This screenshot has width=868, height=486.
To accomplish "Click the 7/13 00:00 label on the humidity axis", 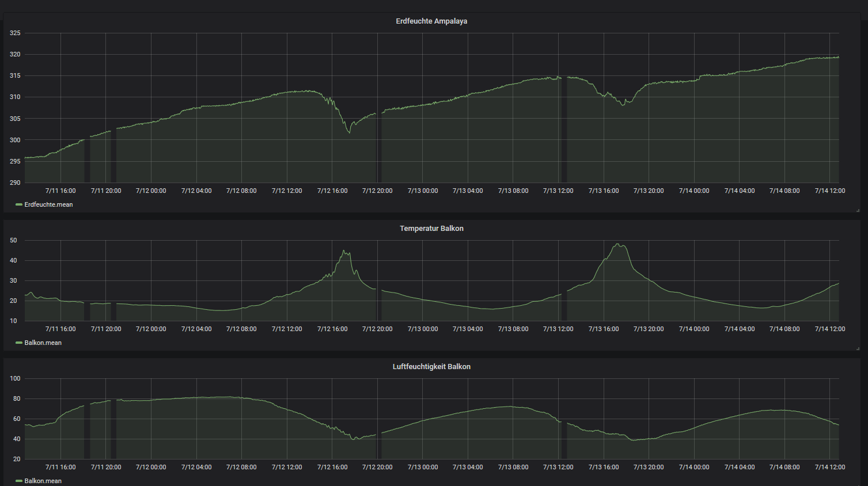I will coord(423,467).
